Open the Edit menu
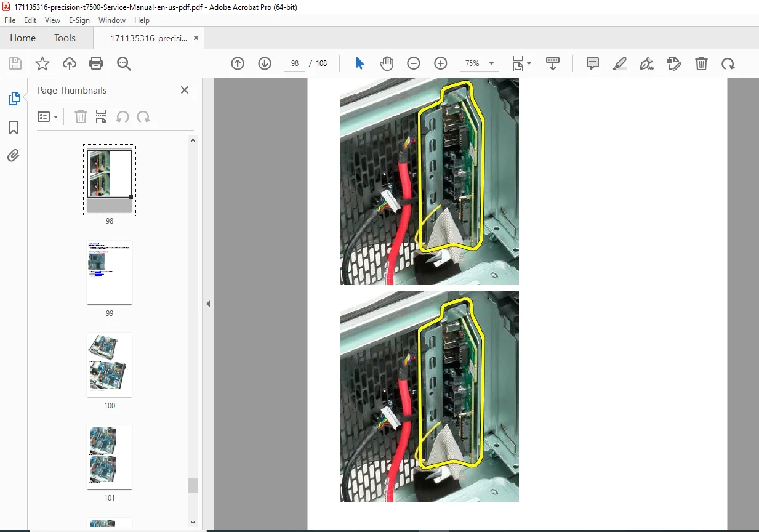Image resolution: width=759 pixels, height=532 pixels. (30, 20)
